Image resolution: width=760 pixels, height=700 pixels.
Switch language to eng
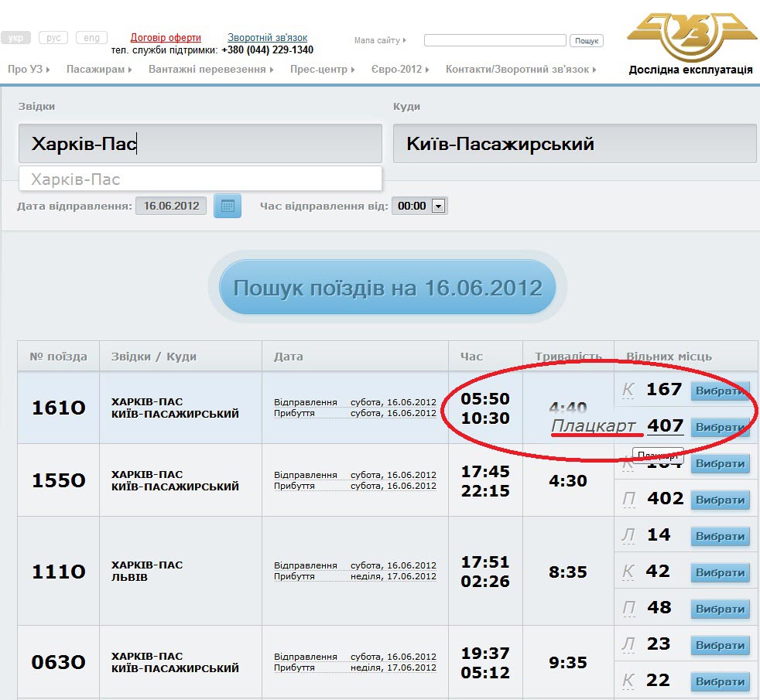91,38
